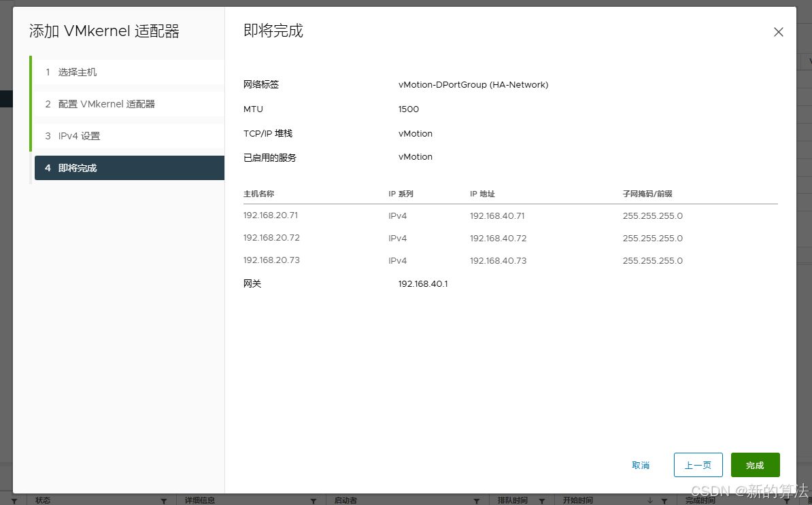Image resolution: width=812 pixels, height=505 pixels.
Task: Click the IP 地址 column header
Action: [482, 194]
